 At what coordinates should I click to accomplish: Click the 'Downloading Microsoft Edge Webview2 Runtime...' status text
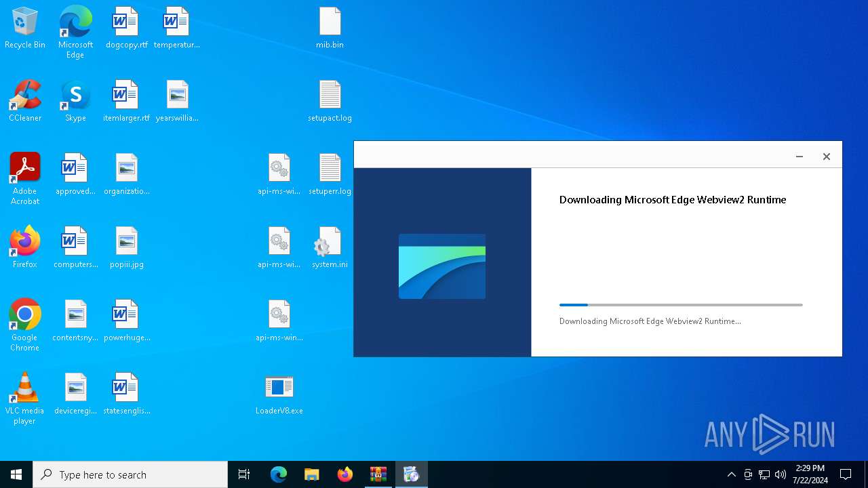pyautogui.click(x=650, y=321)
